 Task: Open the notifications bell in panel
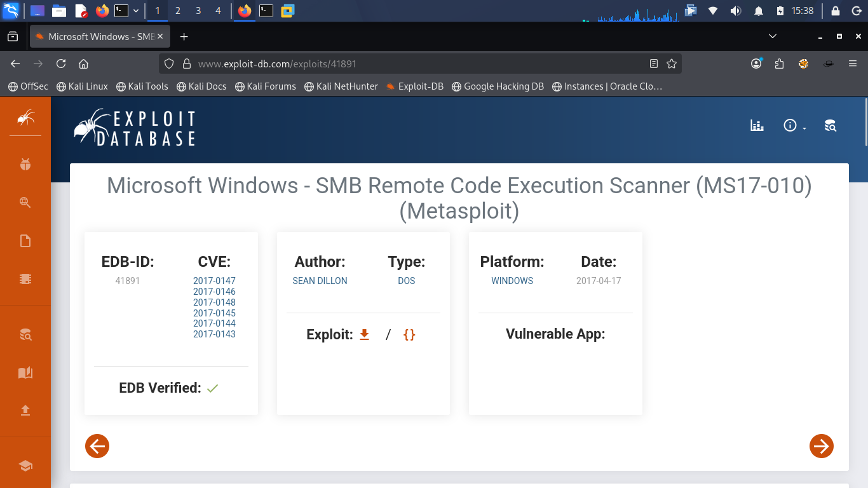759,11
